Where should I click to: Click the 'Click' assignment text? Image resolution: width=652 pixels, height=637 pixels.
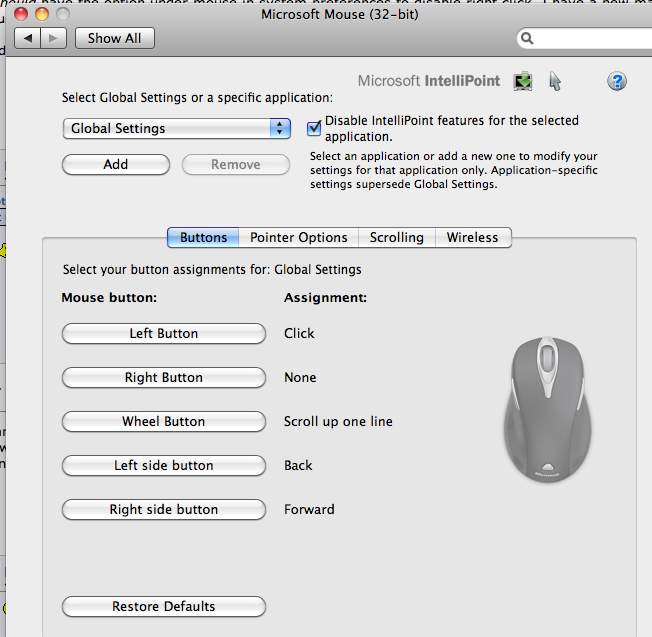299,333
